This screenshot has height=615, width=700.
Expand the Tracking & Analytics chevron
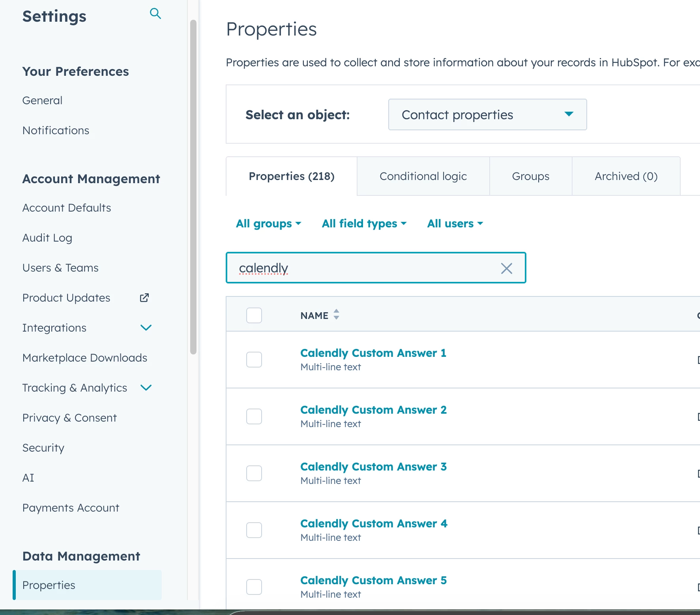[x=146, y=388]
